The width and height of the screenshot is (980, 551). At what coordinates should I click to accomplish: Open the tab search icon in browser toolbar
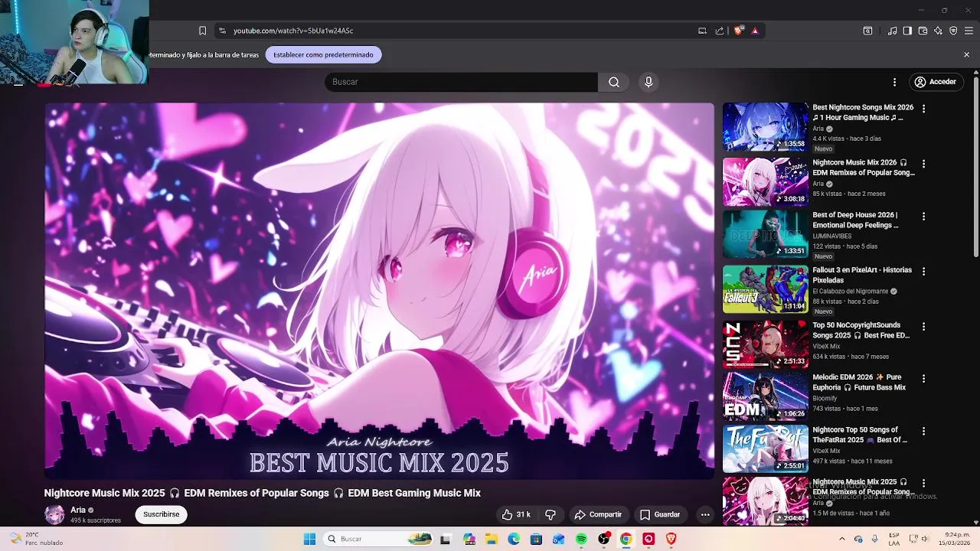[867, 31]
